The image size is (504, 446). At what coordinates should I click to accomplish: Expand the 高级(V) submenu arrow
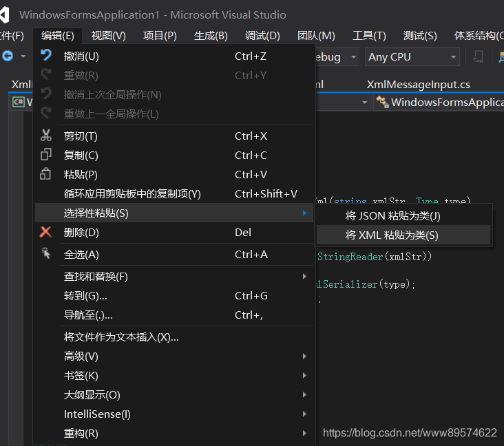(x=304, y=356)
